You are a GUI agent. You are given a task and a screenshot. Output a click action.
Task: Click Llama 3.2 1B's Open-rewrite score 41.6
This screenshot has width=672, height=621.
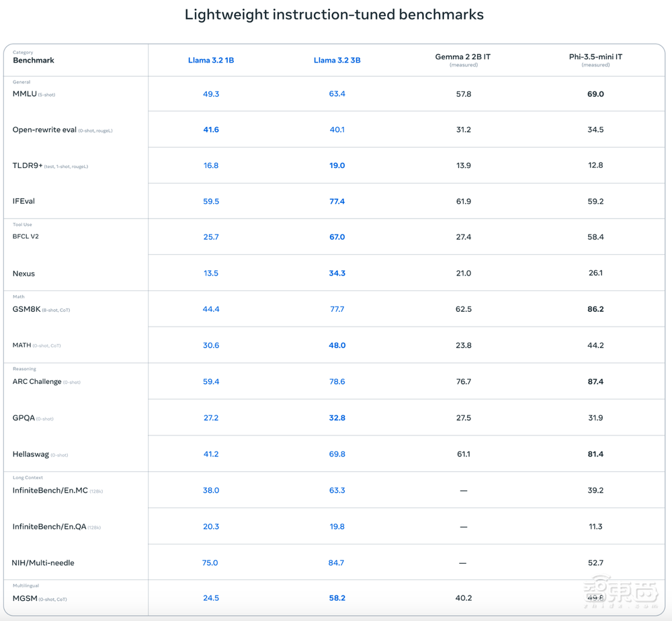(x=211, y=130)
